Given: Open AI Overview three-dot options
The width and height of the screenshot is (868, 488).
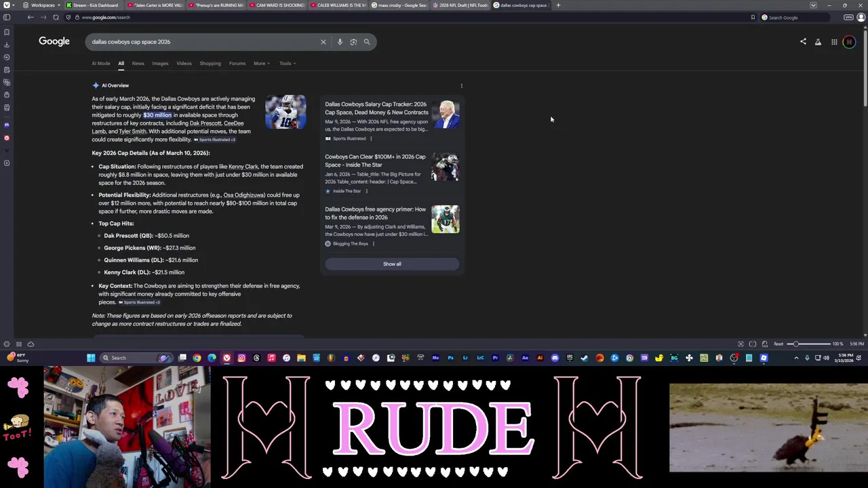Looking at the screenshot, I should [x=462, y=86].
